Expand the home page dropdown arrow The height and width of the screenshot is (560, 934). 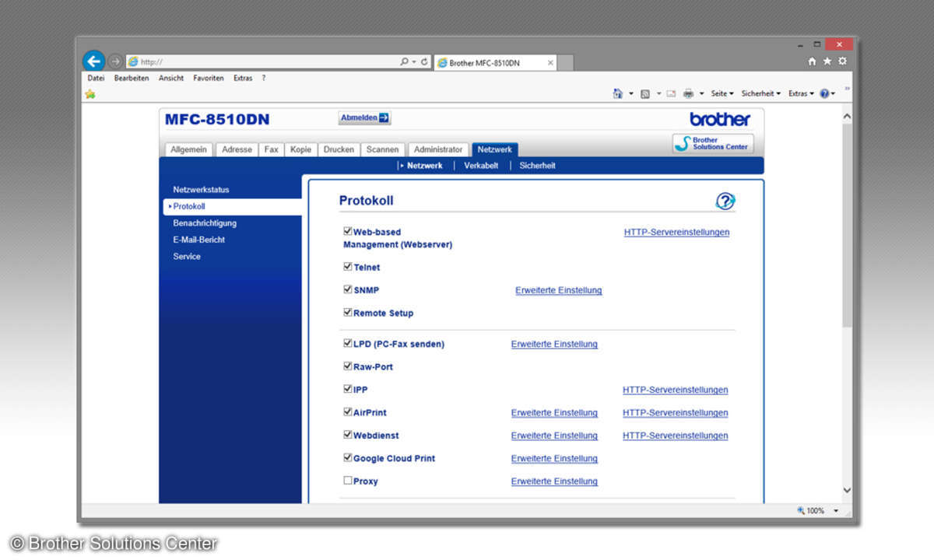[x=631, y=93]
